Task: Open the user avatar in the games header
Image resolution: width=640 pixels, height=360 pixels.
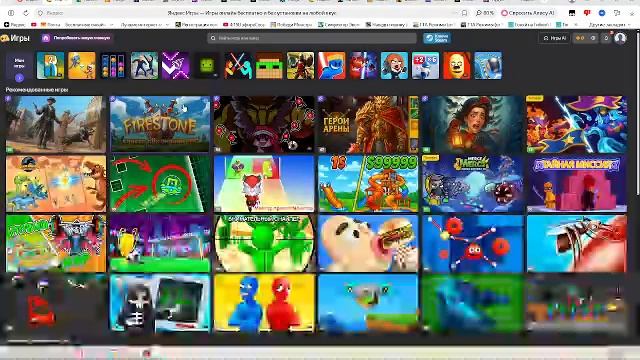Action: pos(620,38)
